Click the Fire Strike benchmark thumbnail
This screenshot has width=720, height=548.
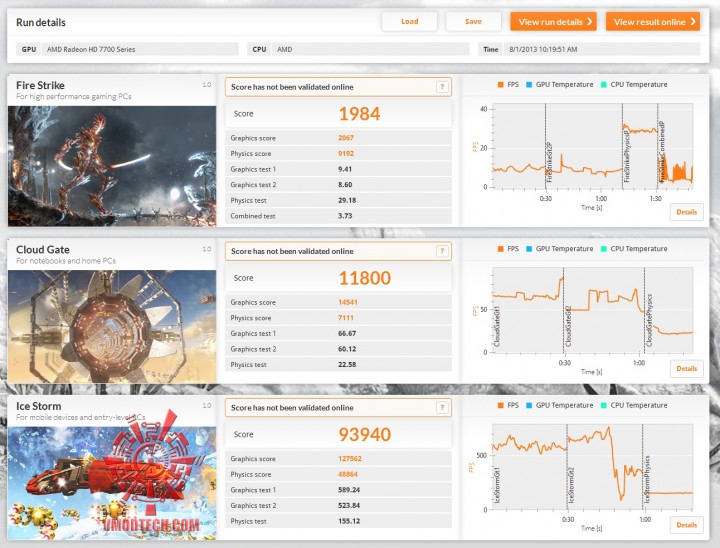112,166
